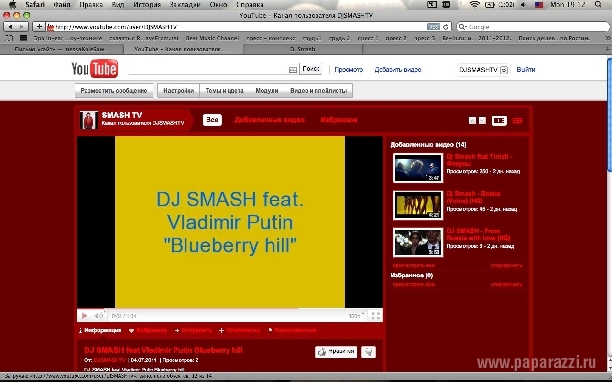Switch to the first Safari tab
Image resolution: width=612 pixels, height=382 pixels.
point(61,49)
